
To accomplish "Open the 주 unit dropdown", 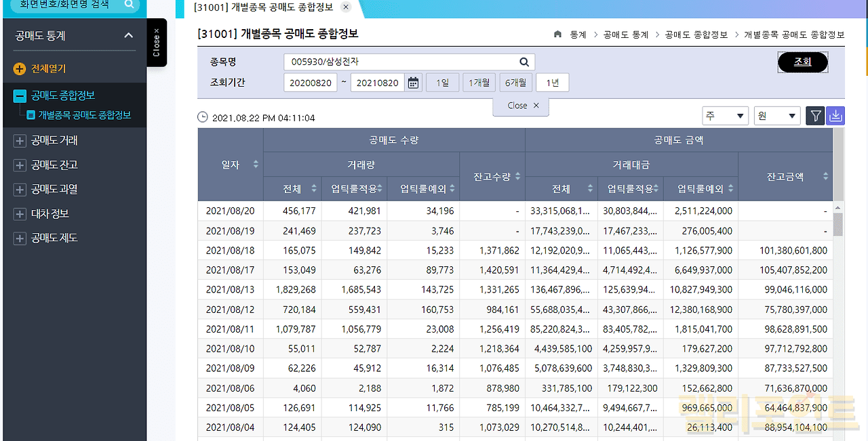I will tap(725, 117).
